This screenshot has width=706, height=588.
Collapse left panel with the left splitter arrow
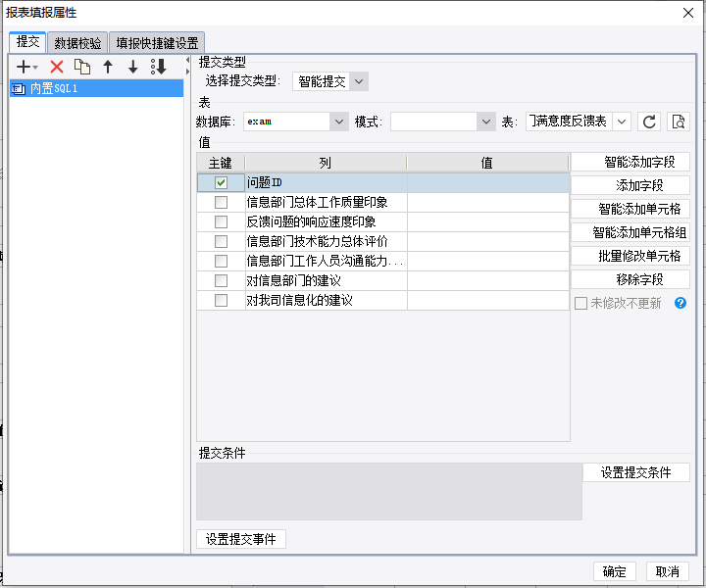[187, 61]
